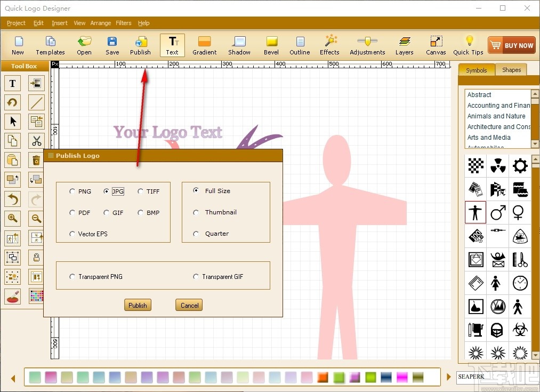The image size is (540, 392).
Task: Select the JPG format radio button
Action: [107, 191]
